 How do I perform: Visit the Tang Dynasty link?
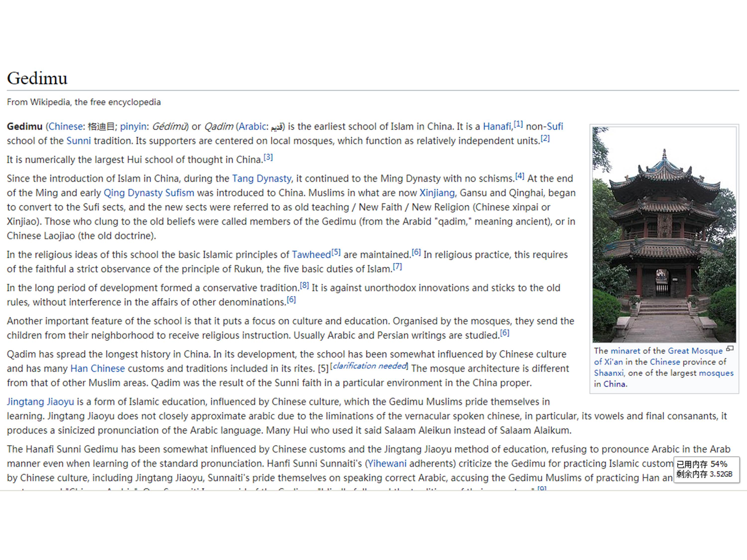click(x=261, y=178)
